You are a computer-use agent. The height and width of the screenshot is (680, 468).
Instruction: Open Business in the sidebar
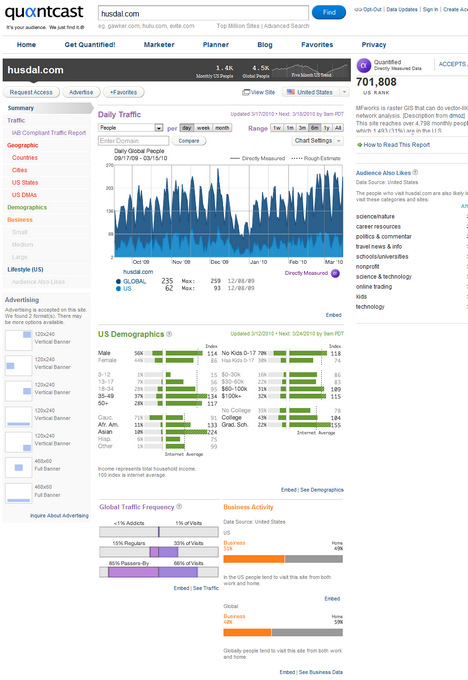tap(20, 220)
